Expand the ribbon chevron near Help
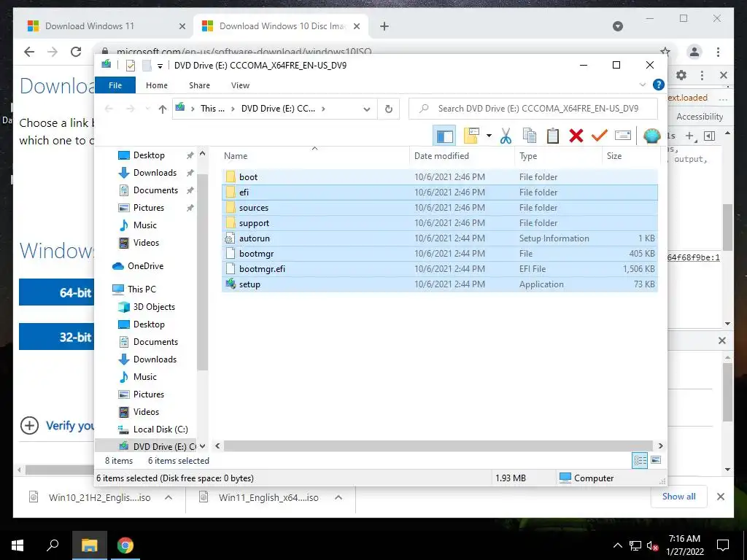Screen dimensions: 747x560 point(643,85)
